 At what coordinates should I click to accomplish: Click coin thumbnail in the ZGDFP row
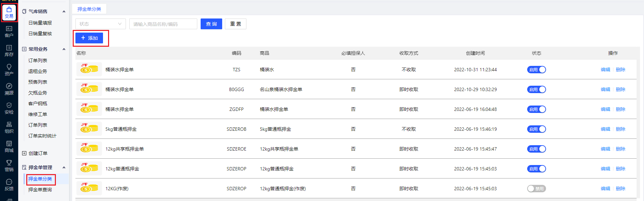pos(89,109)
